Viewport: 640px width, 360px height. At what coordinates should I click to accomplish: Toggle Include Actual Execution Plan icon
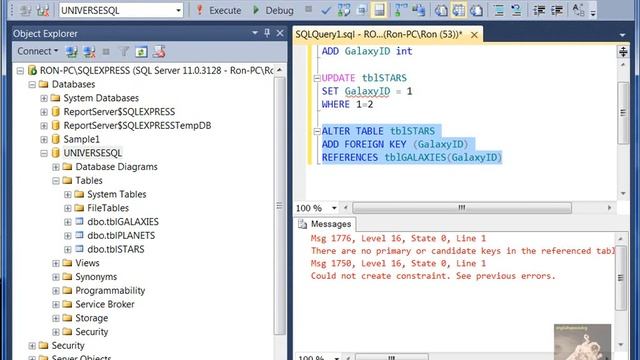pos(401,10)
